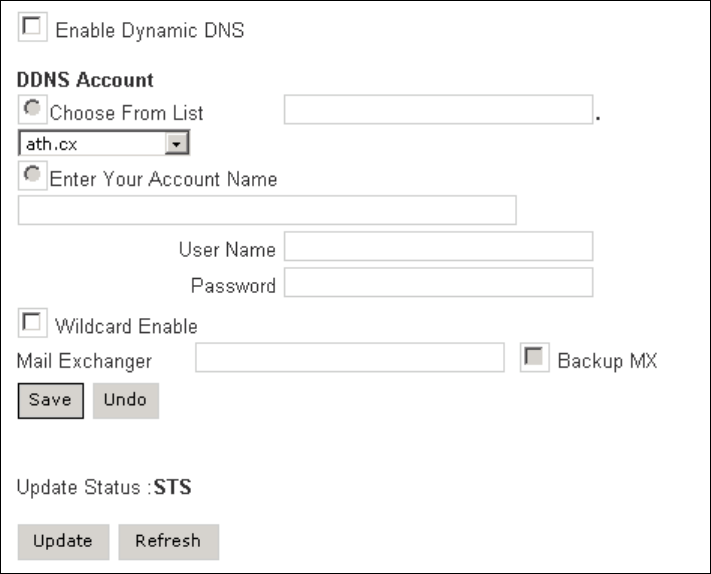Click Refresh to reload update status
711x574 pixels.
click(169, 542)
